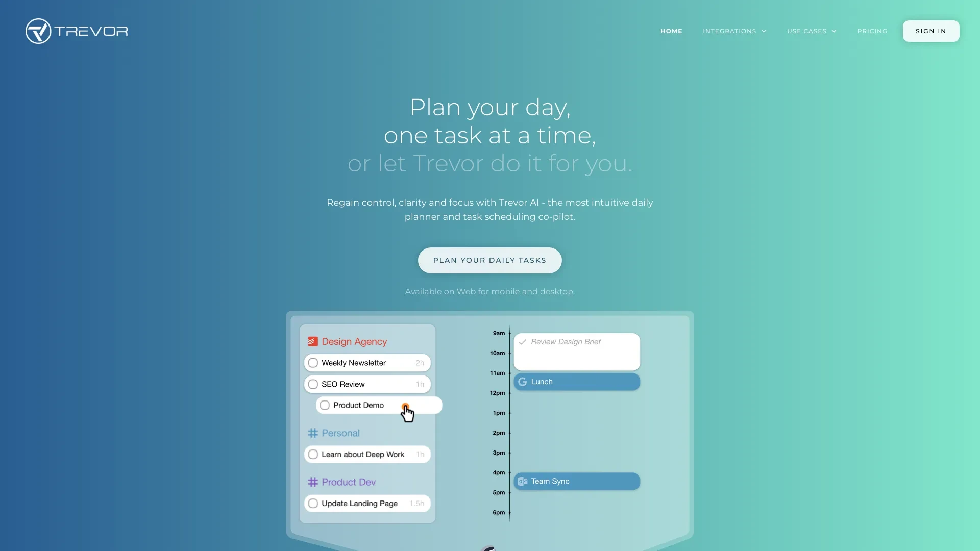
Task: Expand the Integrations navigation dropdown
Action: (734, 31)
